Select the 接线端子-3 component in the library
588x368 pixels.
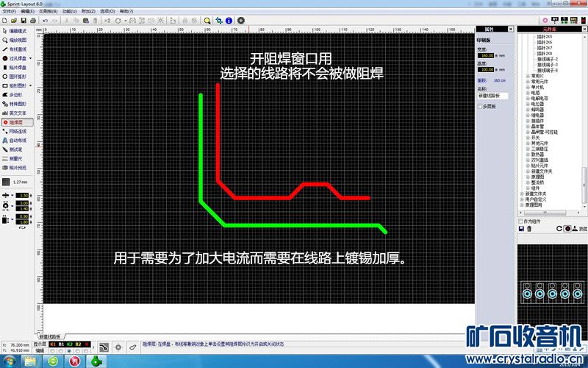[x=548, y=65]
